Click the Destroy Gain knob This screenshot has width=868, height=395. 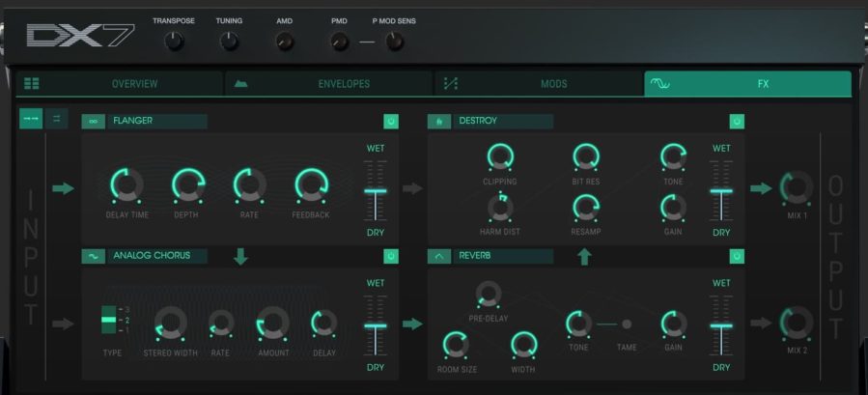click(673, 208)
